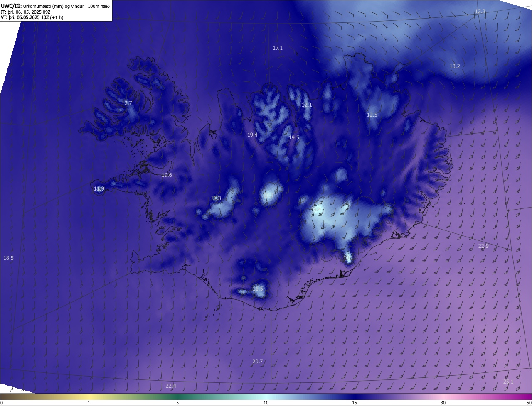The width and height of the screenshot is (532, 406).
Task: Click the 20.7 value label
Action: point(258,362)
